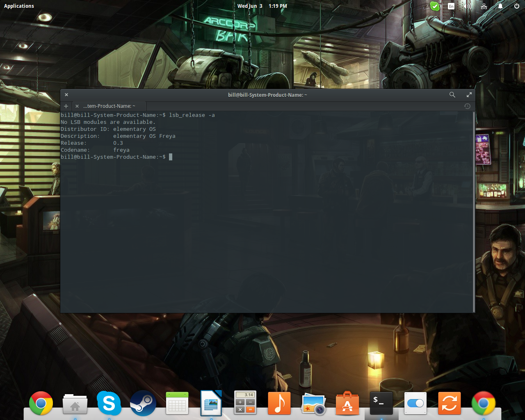The width and height of the screenshot is (525, 420).
Task: Open closed tabs history icon
Action: click(x=467, y=106)
